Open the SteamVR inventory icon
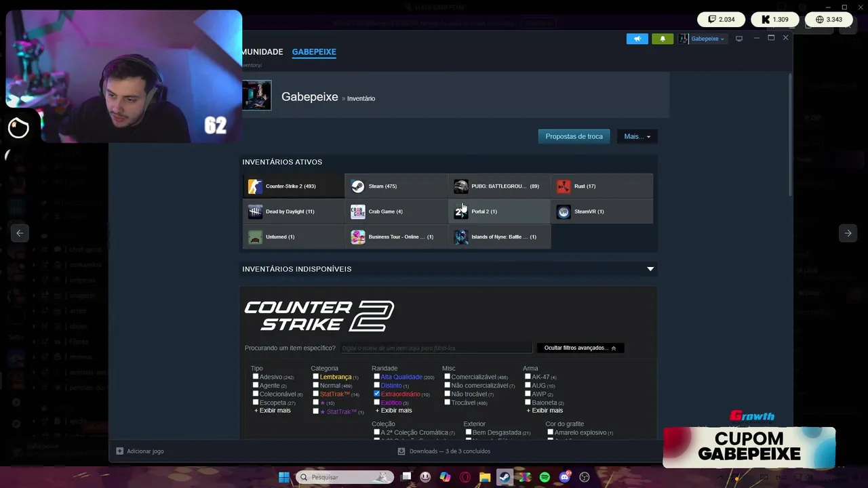The height and width of the screenshot is (488, 868). point(564,211)
